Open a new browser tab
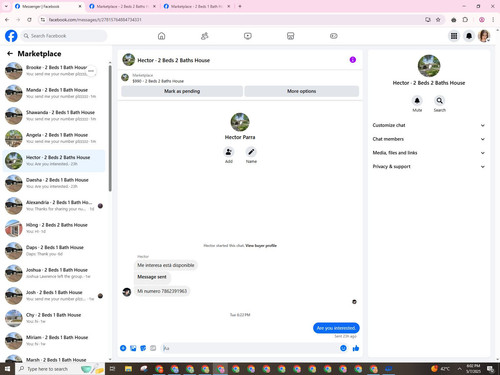The width and height of the screenshot is (500, 375). click(240, 6)
